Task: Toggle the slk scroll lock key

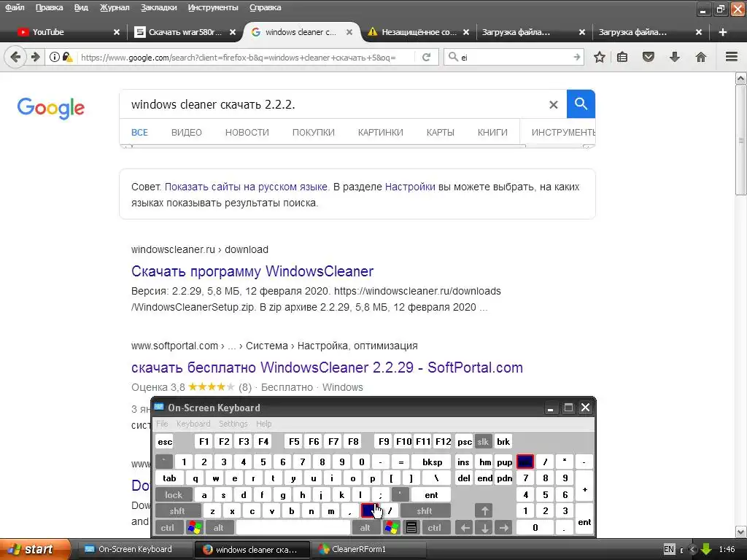Action: tap(483, 441)
